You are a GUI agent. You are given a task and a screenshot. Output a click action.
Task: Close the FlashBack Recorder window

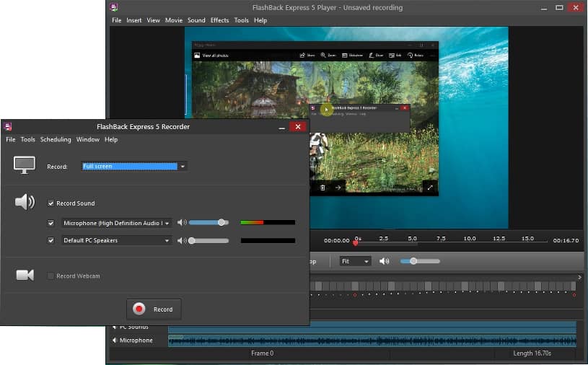point(298,127)
